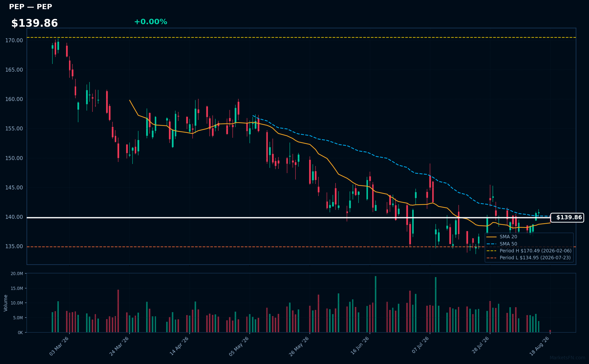Click the "24 Mar '26" date label
This screenshot has height=364, width=589.
pyautogui.click(x=119, y=346)
